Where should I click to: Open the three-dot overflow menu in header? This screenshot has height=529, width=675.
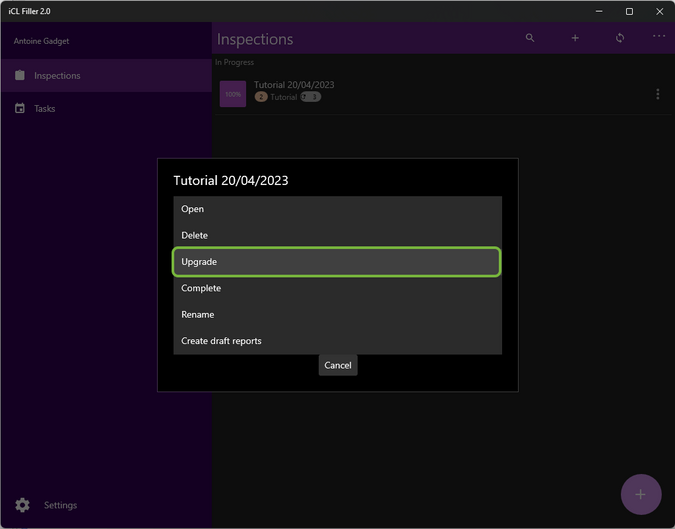click(x=659, y=36)
